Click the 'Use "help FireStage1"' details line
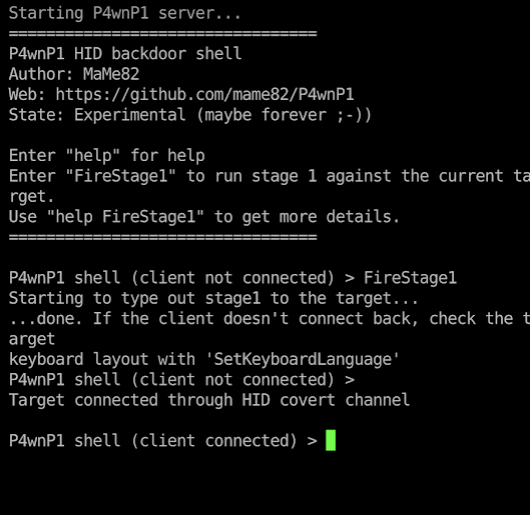This screenshot has height=515, width=530. (x=204, y=217)
